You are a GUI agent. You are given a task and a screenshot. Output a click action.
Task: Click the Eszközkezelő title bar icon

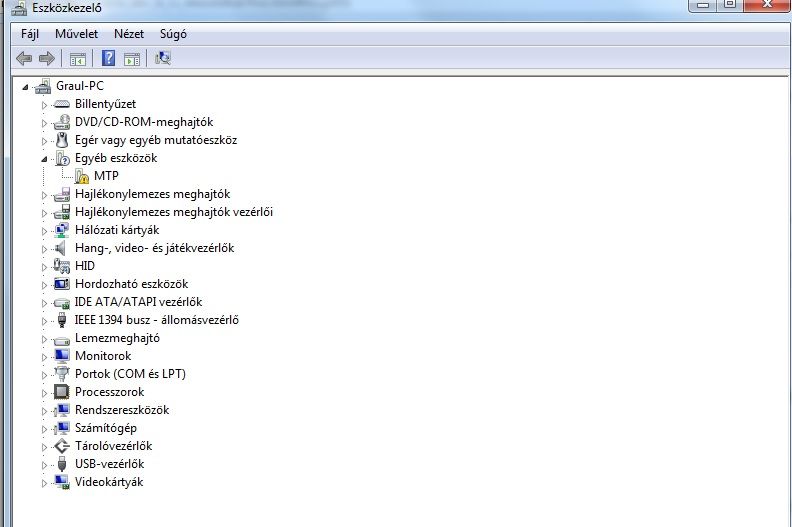(19, 7)
